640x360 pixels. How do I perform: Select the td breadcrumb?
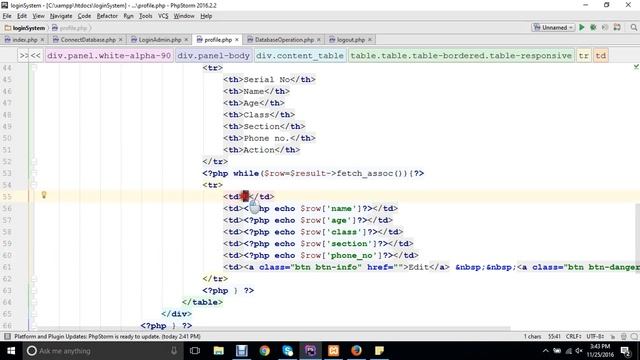click(601, 56)
